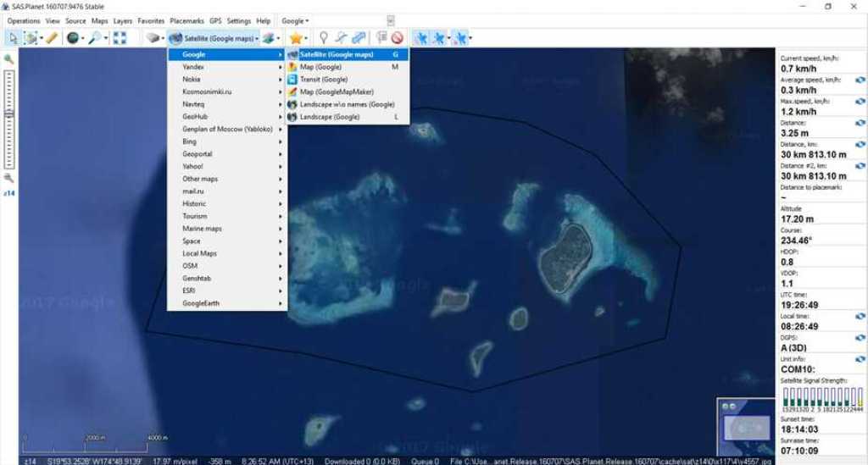Click the vertical zoom level slider
Screen dimensions: 868x465
tap(8, 119)
